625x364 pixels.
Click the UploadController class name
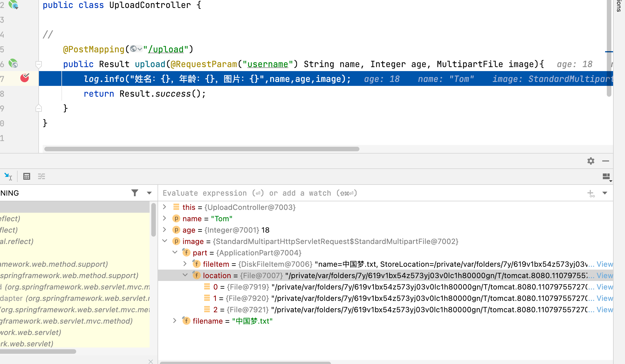(150, 5)
